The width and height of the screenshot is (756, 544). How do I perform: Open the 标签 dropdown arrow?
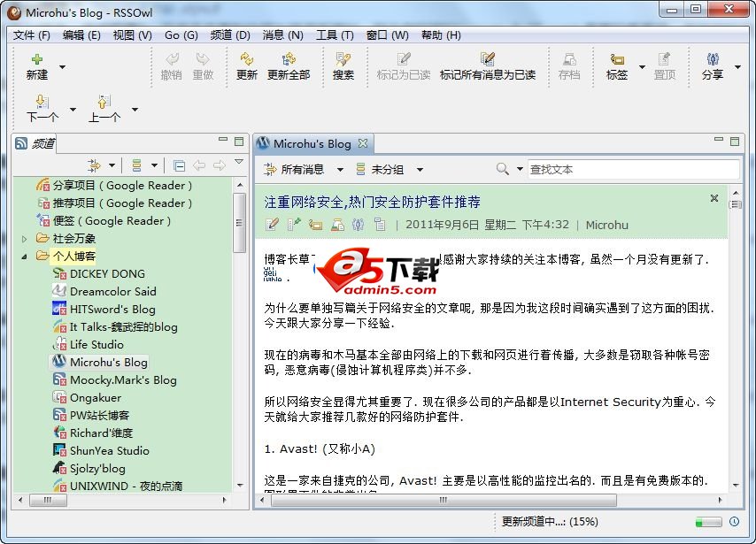(x=642, y=67)
